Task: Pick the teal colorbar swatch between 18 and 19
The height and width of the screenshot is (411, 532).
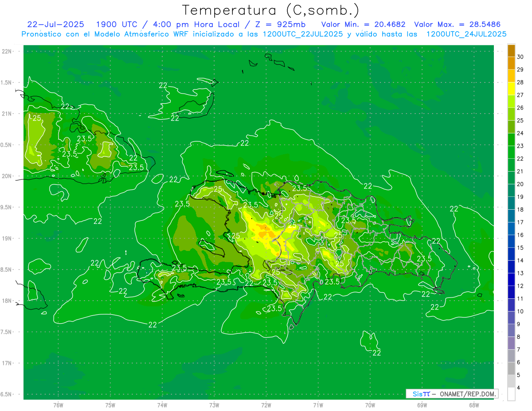Action: (x=511, y=203)
